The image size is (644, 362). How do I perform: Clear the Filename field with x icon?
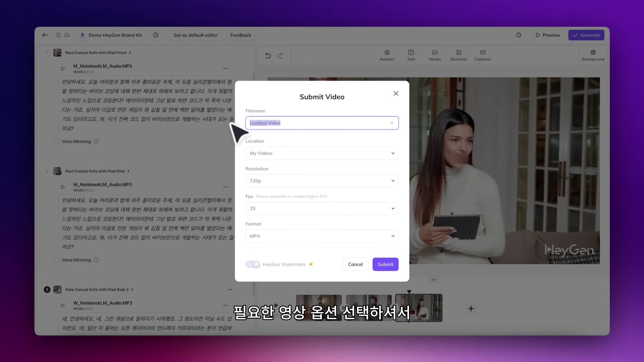tap(392, 123)
